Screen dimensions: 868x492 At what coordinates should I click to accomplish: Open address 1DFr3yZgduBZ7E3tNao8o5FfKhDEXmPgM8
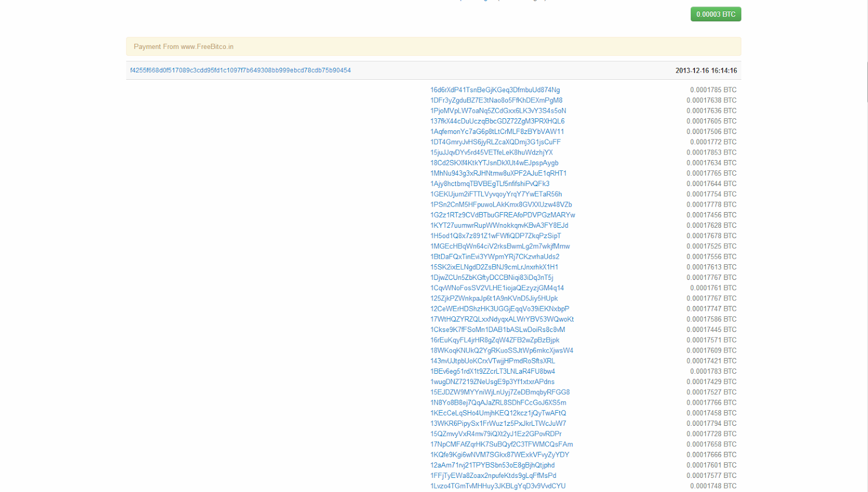(496, 100)
